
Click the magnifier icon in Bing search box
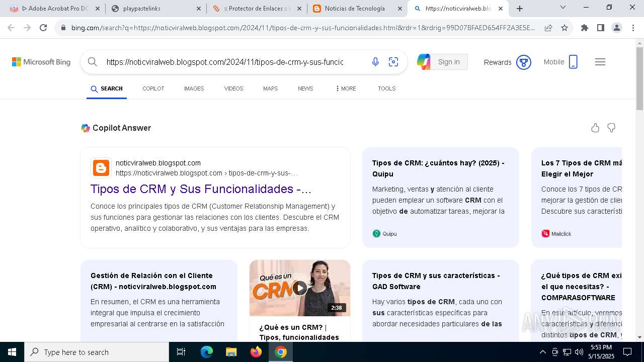tap(93, 62)
